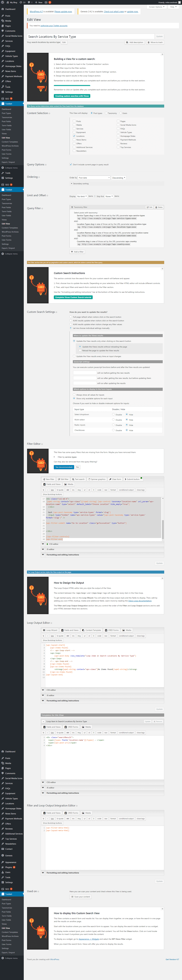Click 'Complete Views Custom Search tutorial' button

click(x=73, y=297)
